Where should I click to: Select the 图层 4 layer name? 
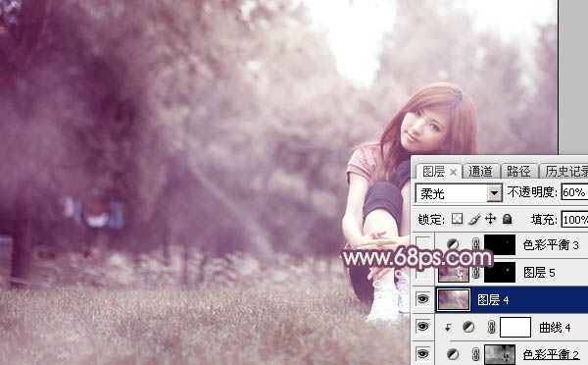pos(493,299)
